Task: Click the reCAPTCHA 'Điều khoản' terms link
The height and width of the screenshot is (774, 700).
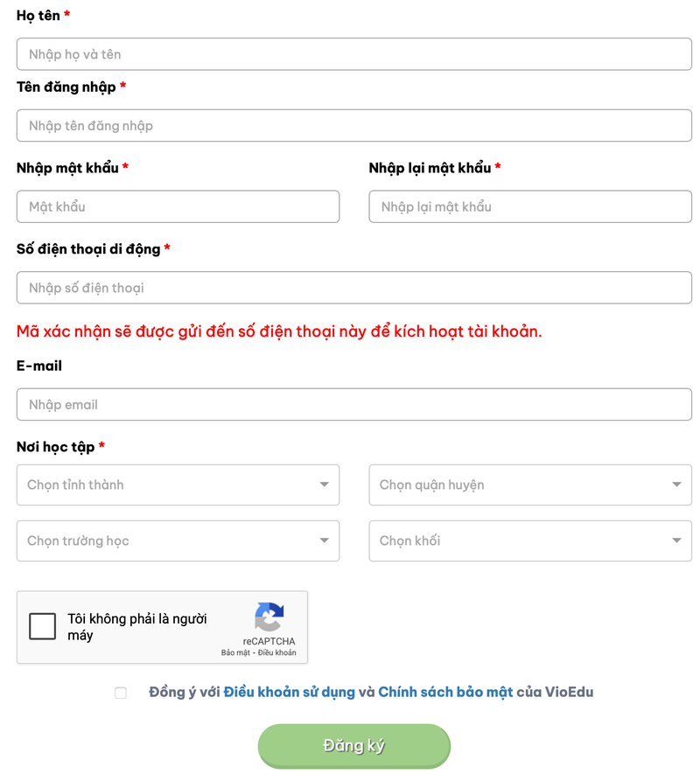Action: [x=276, y=652]
